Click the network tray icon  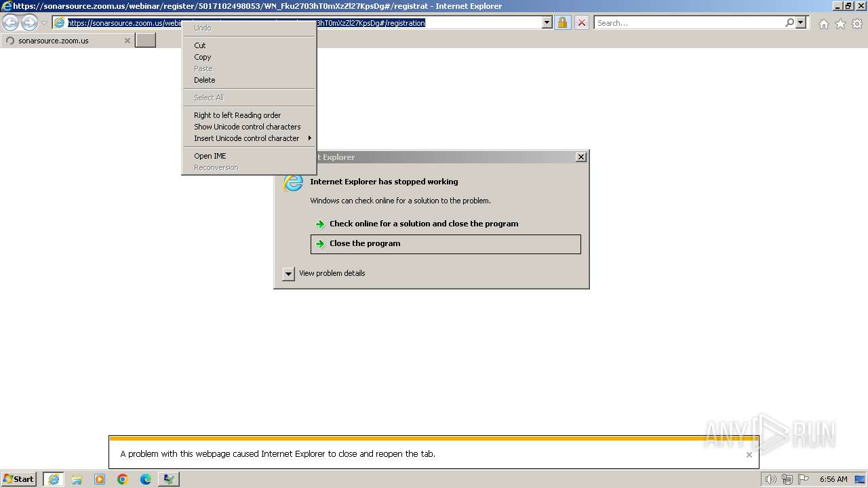click(787, 479)
